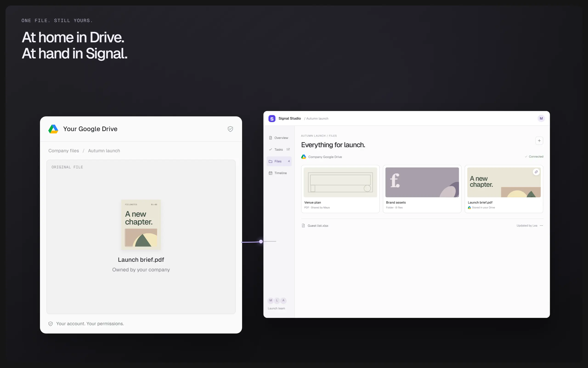Click the document icon beside Guest list.xlsx

303,226
